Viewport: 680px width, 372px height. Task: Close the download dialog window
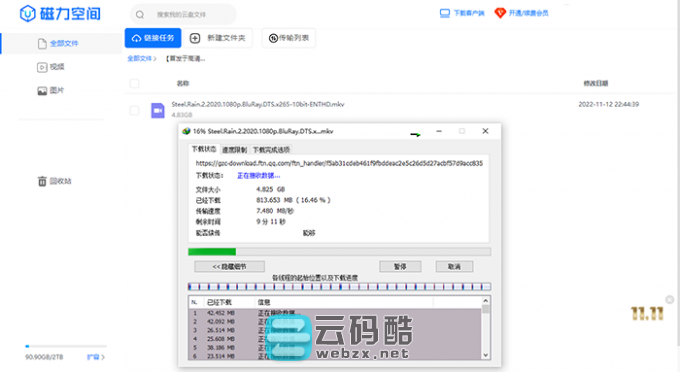(x=485, y=131)
